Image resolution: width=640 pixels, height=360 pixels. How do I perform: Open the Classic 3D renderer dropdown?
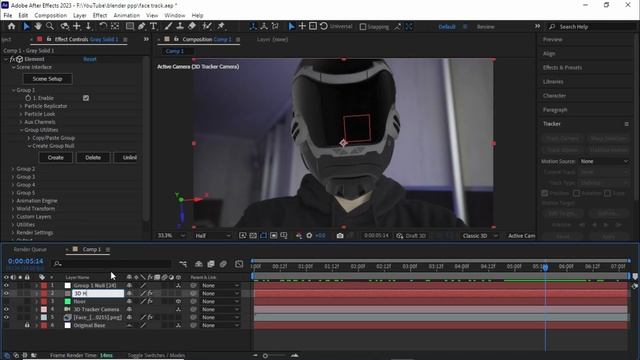480,236
